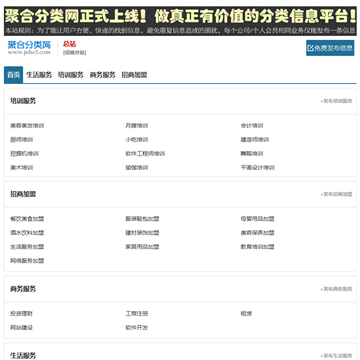Viewport: 360px width, 360px height.
Task: Open the 培训服务 navigation tab
Action: point(71,75)
